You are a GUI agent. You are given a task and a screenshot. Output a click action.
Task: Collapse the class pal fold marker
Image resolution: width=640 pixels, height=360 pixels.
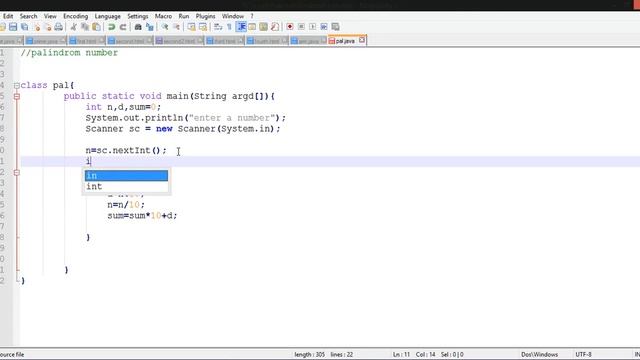(x=17, y=85)
